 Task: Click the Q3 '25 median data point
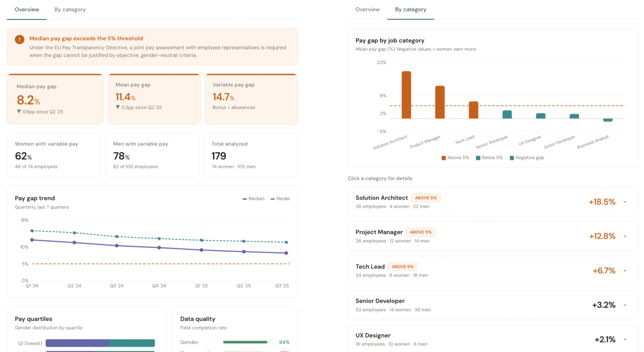286,253
